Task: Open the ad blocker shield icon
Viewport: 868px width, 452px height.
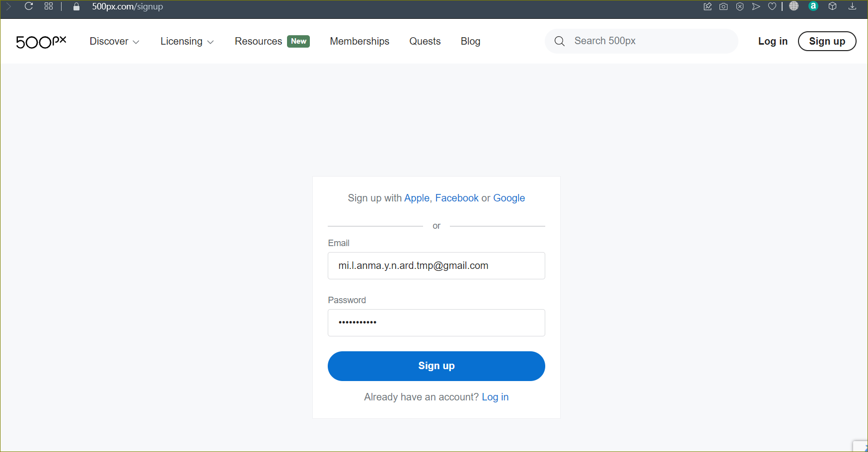Action: pos(740,6)
